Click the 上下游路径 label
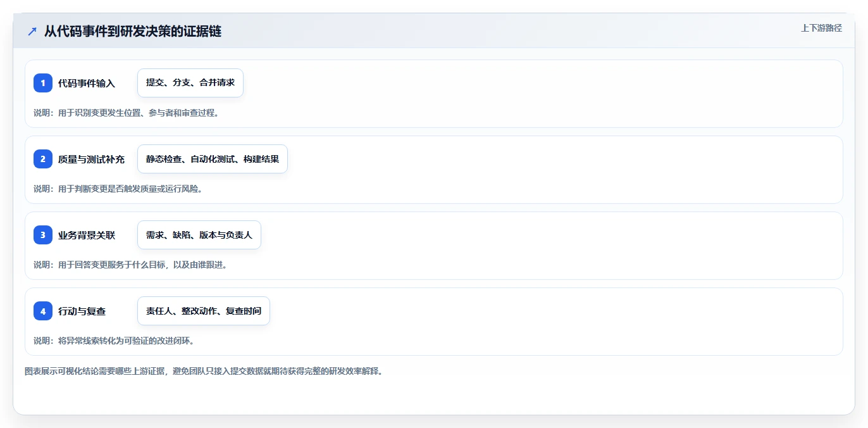 [x=821, y=28]
